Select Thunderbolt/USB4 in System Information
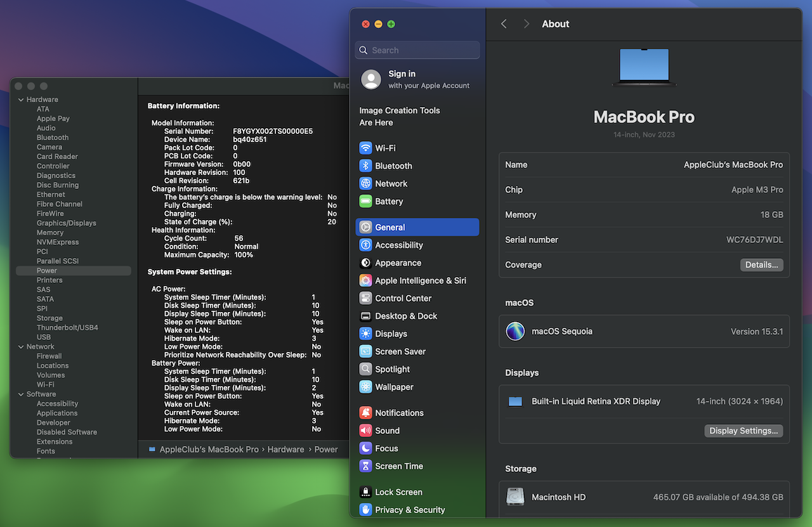This screenshot has height=527, width=812. 67,328
